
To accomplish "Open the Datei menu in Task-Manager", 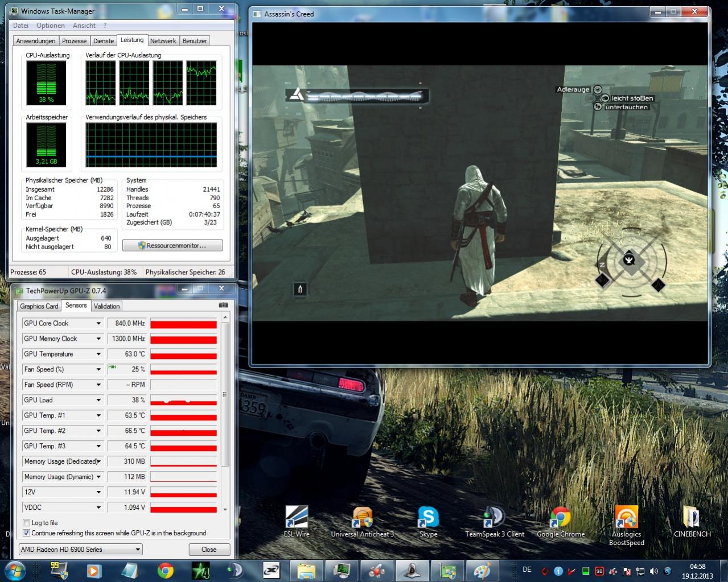I will coord(20,26).
